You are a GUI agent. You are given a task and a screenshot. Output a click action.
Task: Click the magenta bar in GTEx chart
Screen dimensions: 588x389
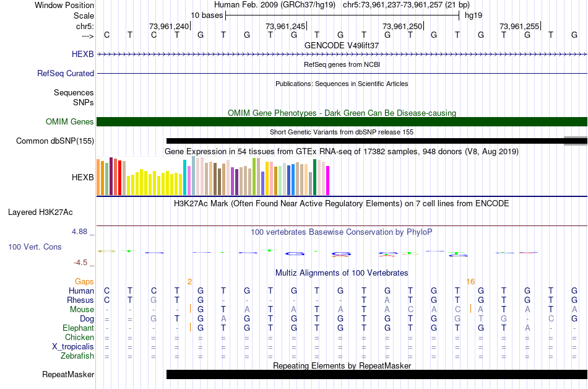[327, 180]
